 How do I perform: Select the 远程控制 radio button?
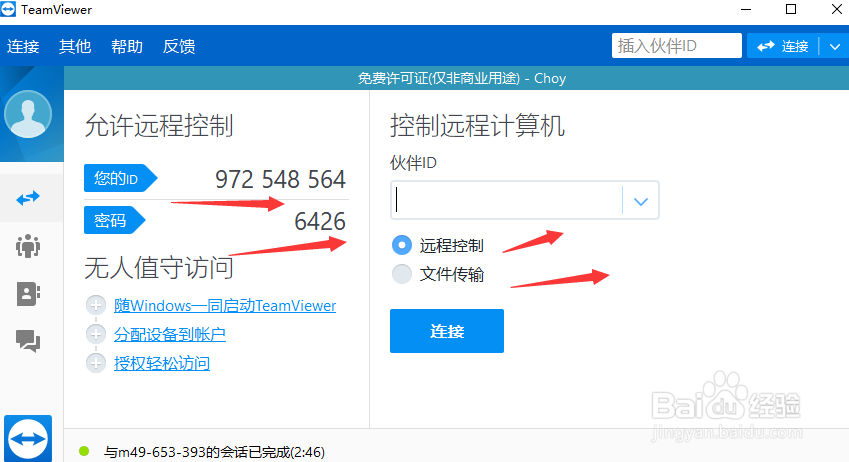(x=402, y=245)
